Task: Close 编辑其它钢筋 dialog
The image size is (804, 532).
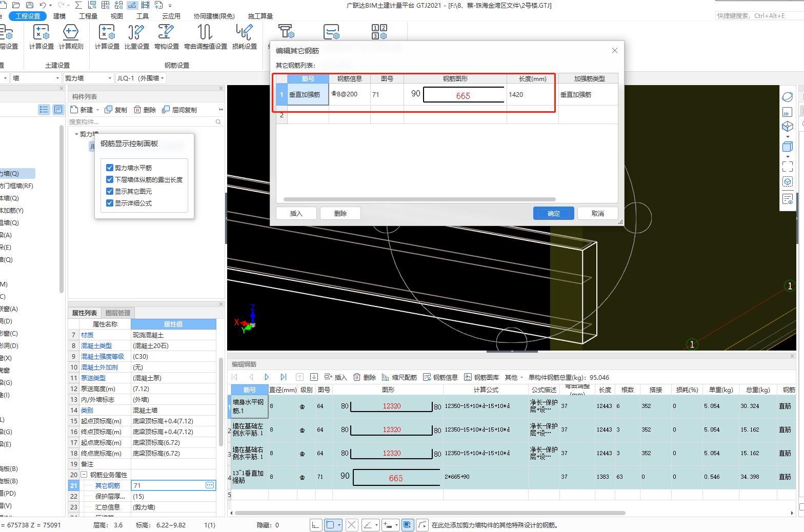Action: point(615,50)
